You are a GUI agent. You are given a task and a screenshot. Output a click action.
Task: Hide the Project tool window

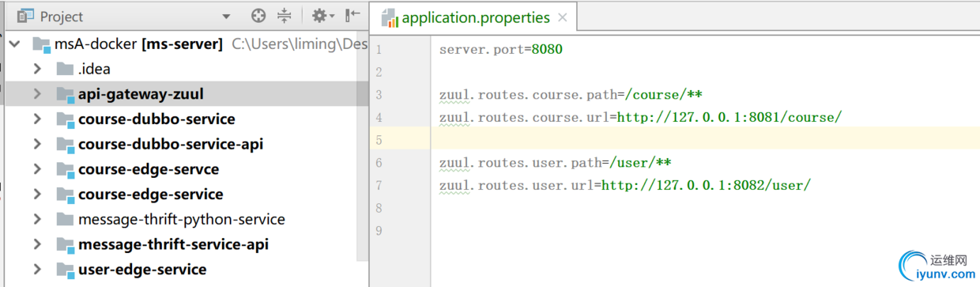[352, 16]
